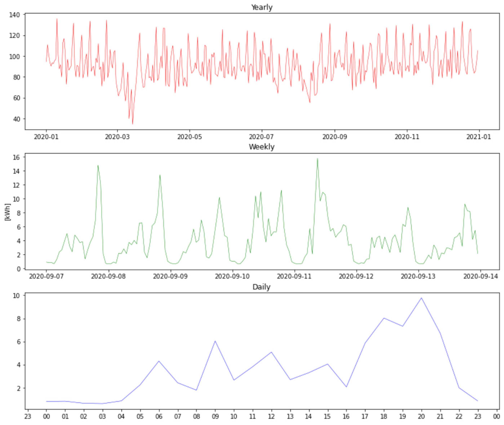Click the 2020-07 tick label on Yearly axis
The image size is (504, 425).
[261, 137]
